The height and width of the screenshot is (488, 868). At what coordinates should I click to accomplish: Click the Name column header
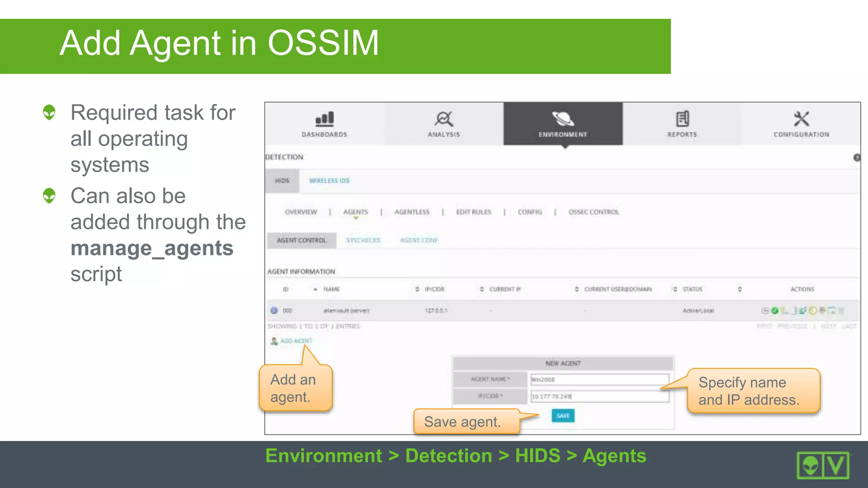pos(331,289)
